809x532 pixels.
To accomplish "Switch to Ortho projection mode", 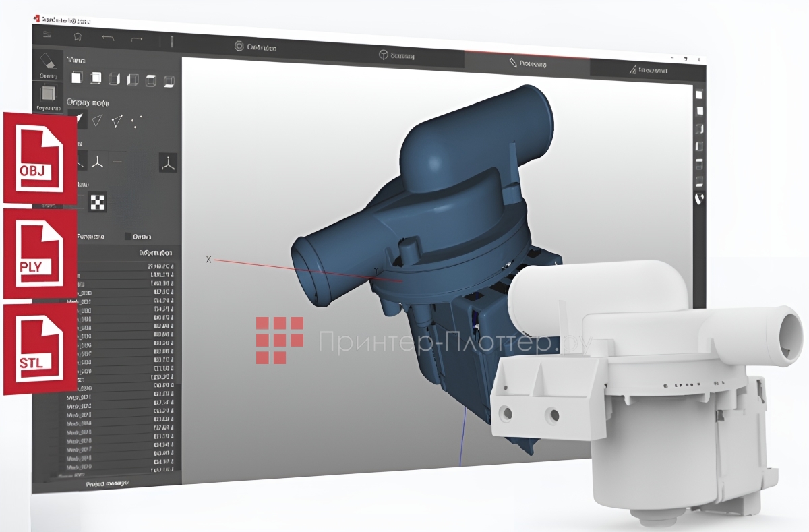I will tap(128, 237).
